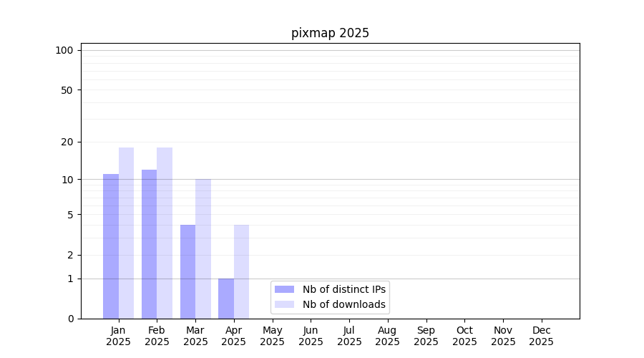The width and height of the screenshot is (644, 358).
Task: Select the April downloads bar
Action: (241, 271)
